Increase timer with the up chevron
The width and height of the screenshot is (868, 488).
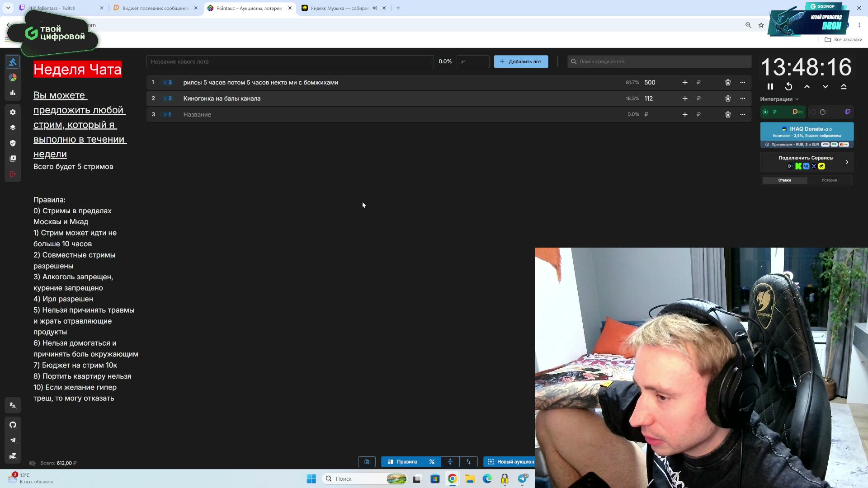coord(807,87)
